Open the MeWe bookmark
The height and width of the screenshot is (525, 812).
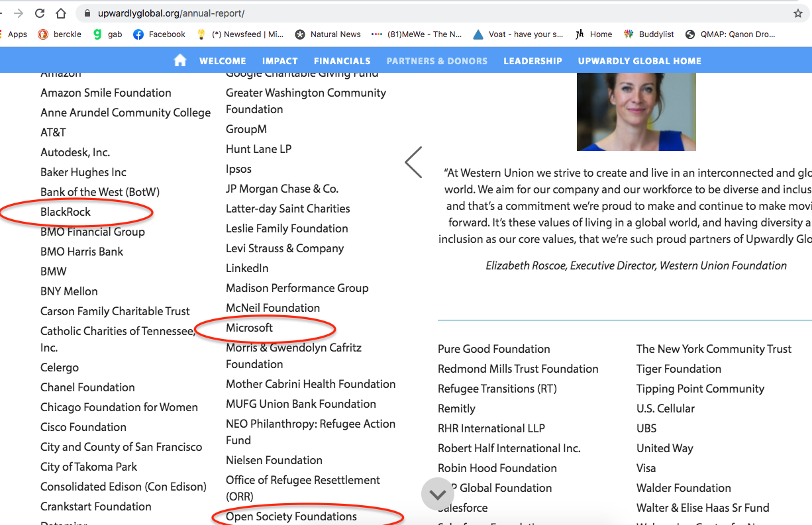417,34
